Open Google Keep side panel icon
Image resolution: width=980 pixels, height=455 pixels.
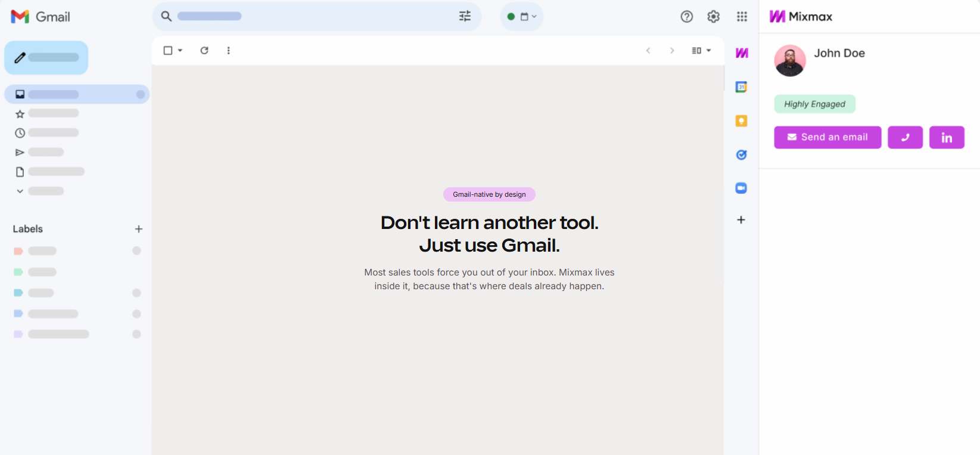coord(741,121)
